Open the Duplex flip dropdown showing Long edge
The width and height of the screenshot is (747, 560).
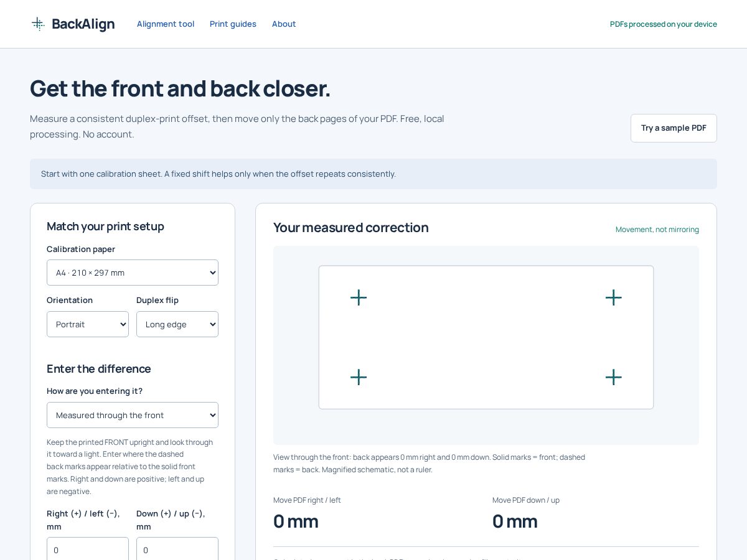[177, 324]
